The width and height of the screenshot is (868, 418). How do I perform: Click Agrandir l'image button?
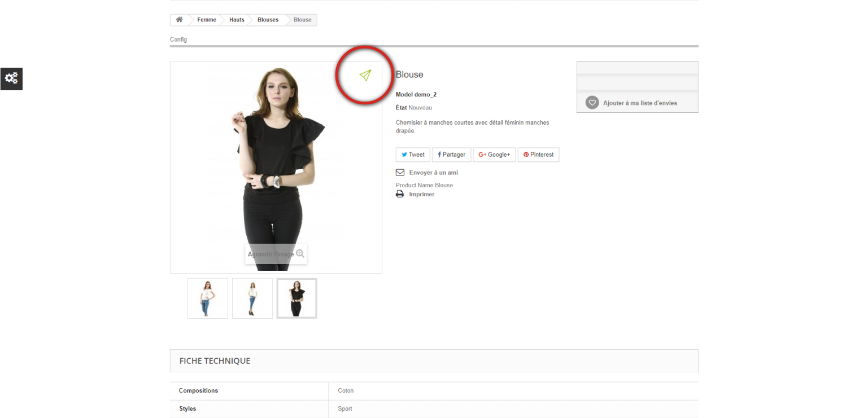(276, 254)
